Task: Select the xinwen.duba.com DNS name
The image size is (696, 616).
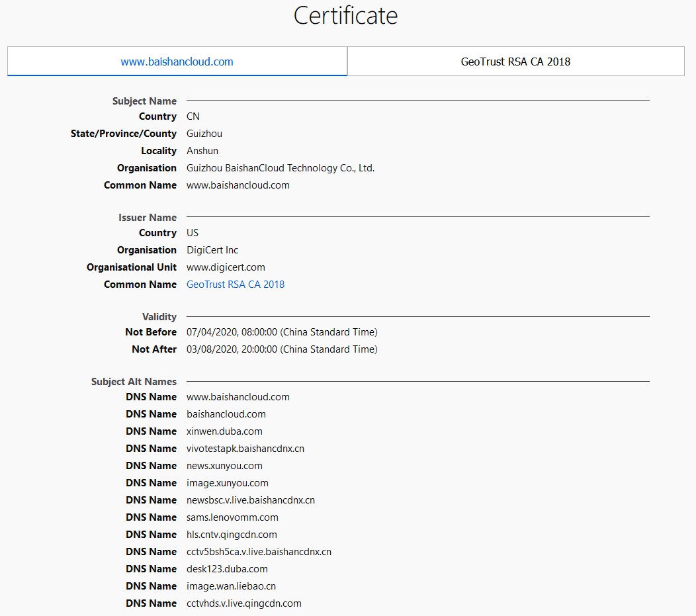Action: point(224,431)
